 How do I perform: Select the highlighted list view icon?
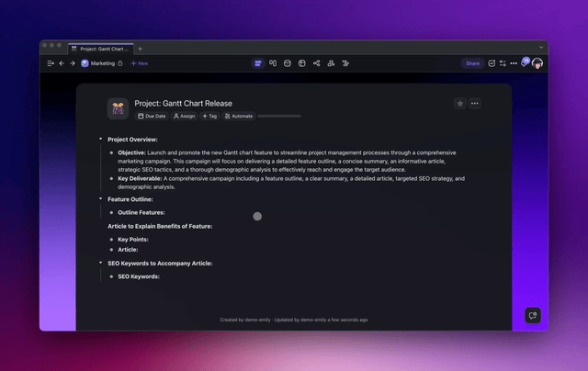(258, 63)
